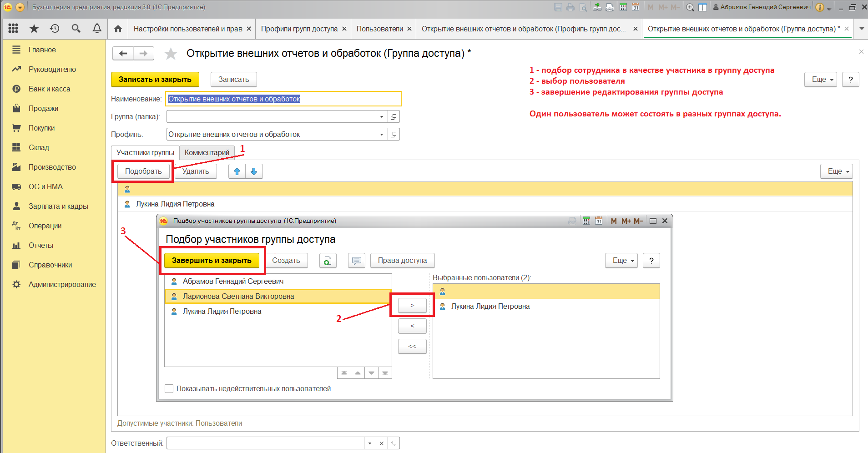
Task: Add selected user with > button
Action: coord(412,305)
